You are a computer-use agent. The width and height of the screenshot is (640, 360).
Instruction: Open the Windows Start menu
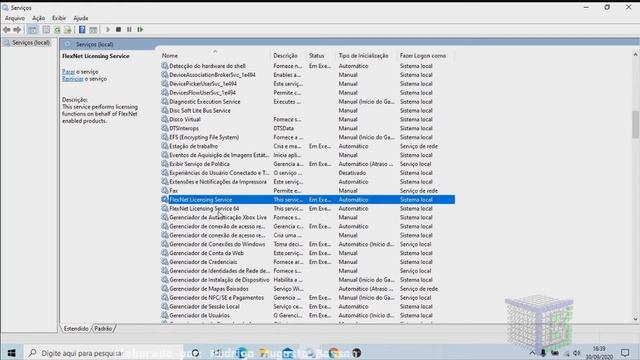[x=11, y=353]
